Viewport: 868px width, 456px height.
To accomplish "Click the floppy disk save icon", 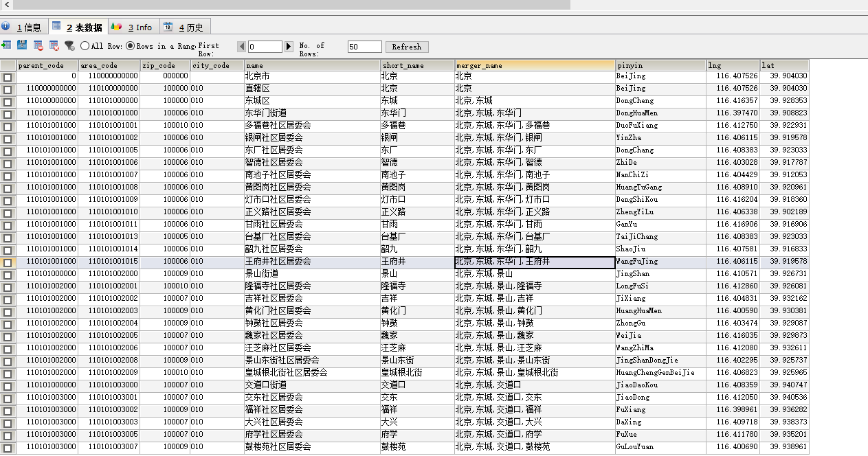I will tap(21, 46).
